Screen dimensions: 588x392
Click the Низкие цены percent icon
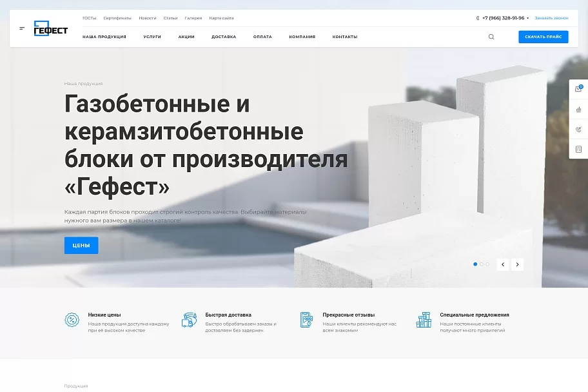click(72, 320)
